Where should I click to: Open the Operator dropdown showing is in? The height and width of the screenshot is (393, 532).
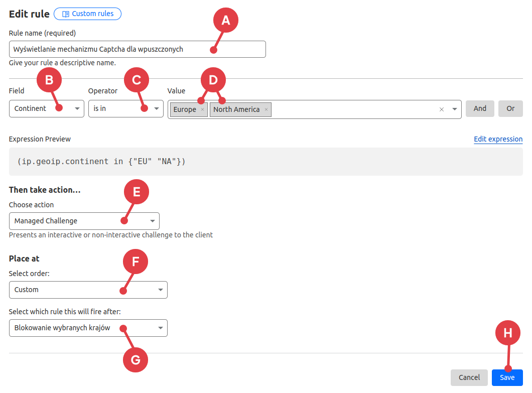[x=125, y=108]
